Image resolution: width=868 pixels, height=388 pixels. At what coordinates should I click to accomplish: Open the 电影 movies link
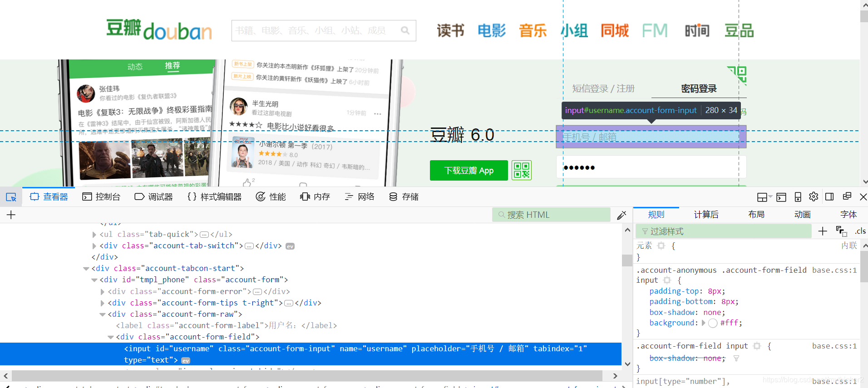tap(492, 31)
